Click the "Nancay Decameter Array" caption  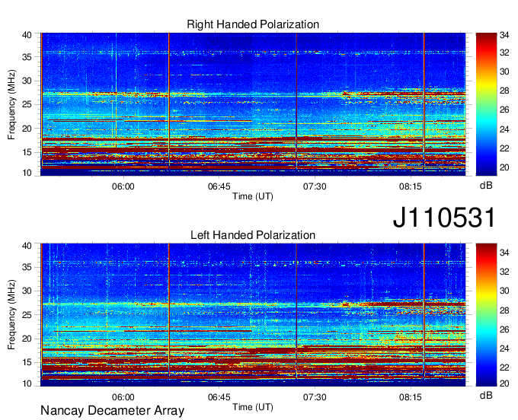tap(112, 411)
